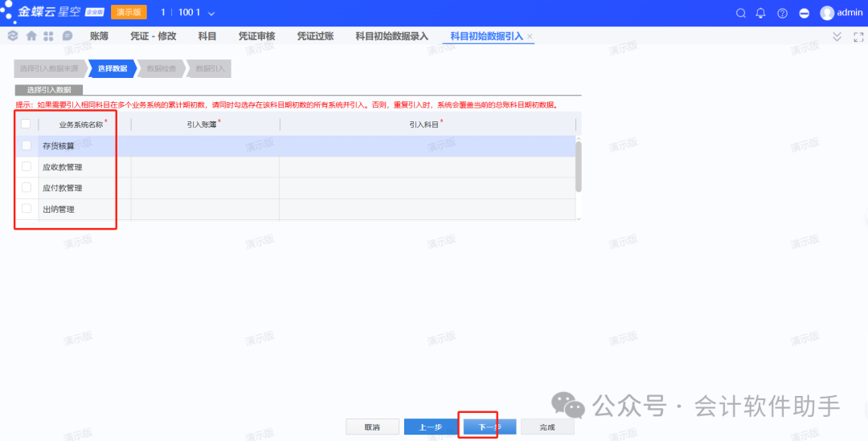Click the fullscreen expand icon

coord(858,37)
